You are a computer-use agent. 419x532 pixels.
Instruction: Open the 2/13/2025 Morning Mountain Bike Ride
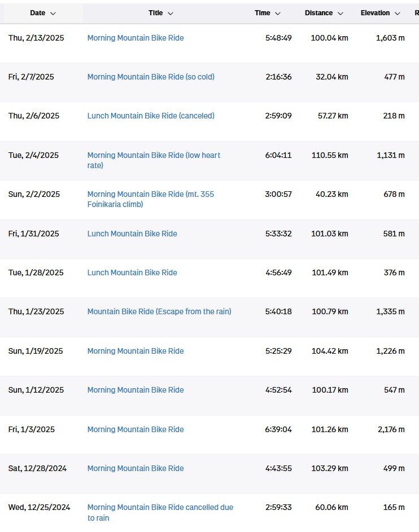click(x=136, y=38)
